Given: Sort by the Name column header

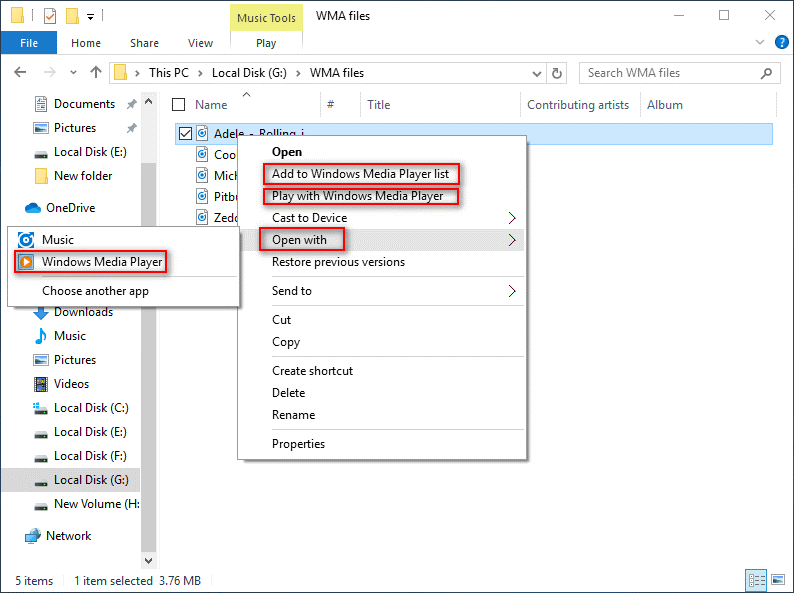Looking at the screenshot, I should 211,105.
